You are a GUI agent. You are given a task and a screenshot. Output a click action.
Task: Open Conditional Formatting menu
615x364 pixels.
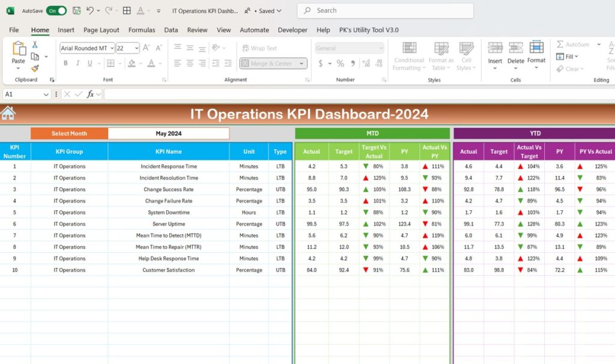(409, 56)
